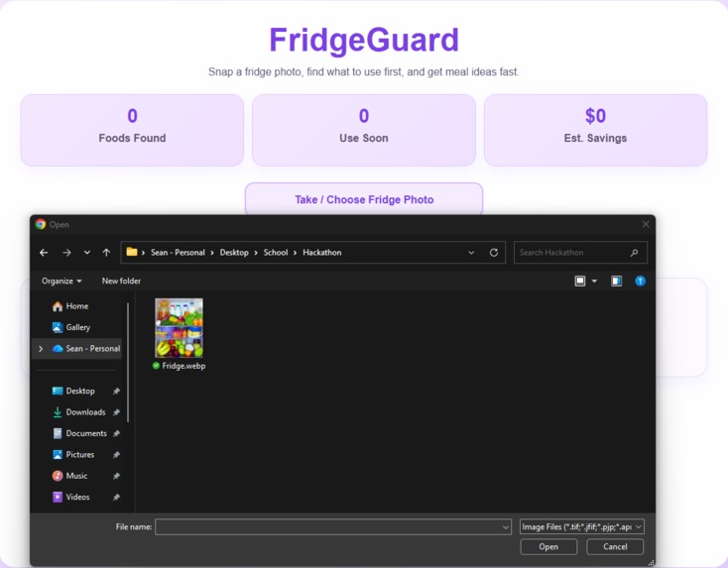The height and width of the screenshot is (568, 728).
Task: Click the Foods Found stat card
Action: [x=132, y=130]
